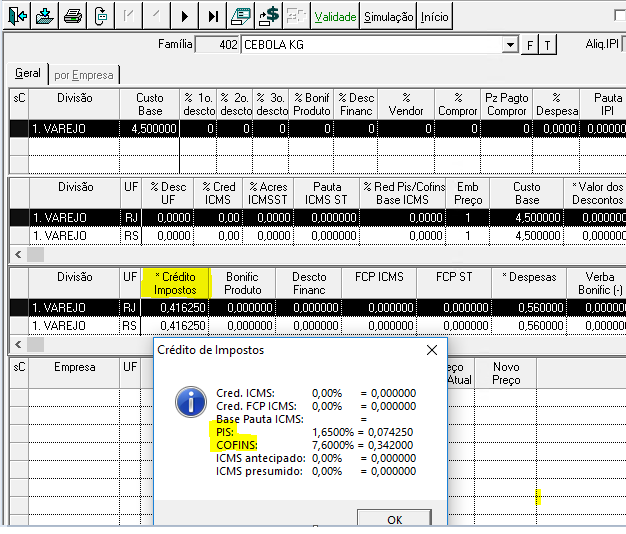Go to the previous record arrow
Viewport: 626px width, 534px height.
pos(156,16)
